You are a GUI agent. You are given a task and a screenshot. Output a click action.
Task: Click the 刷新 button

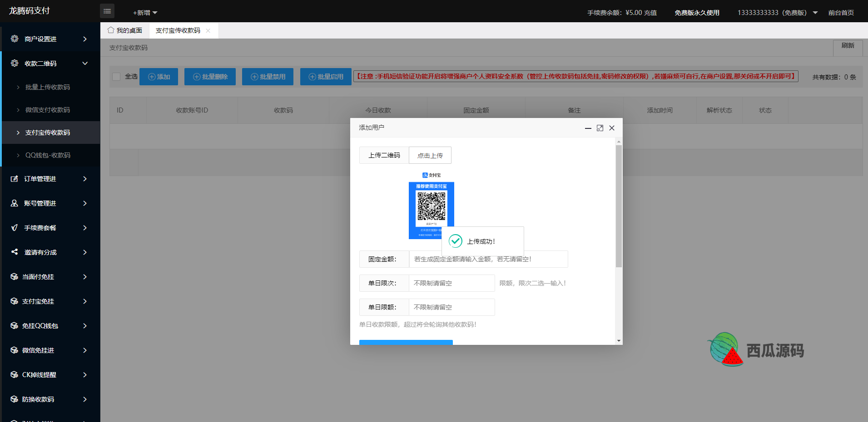[848, 48]
